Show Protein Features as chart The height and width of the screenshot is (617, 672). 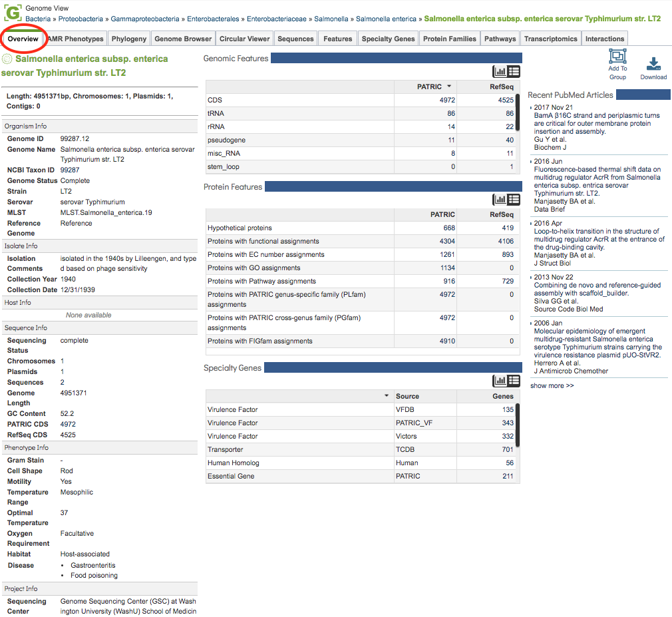point(500,200)
